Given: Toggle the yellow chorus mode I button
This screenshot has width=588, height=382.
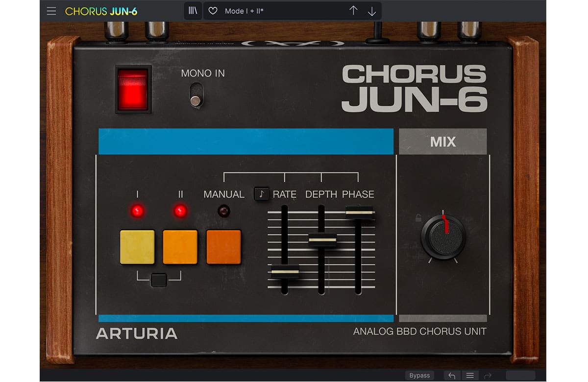Looking at the screenshot, I should tap(137, 247).
